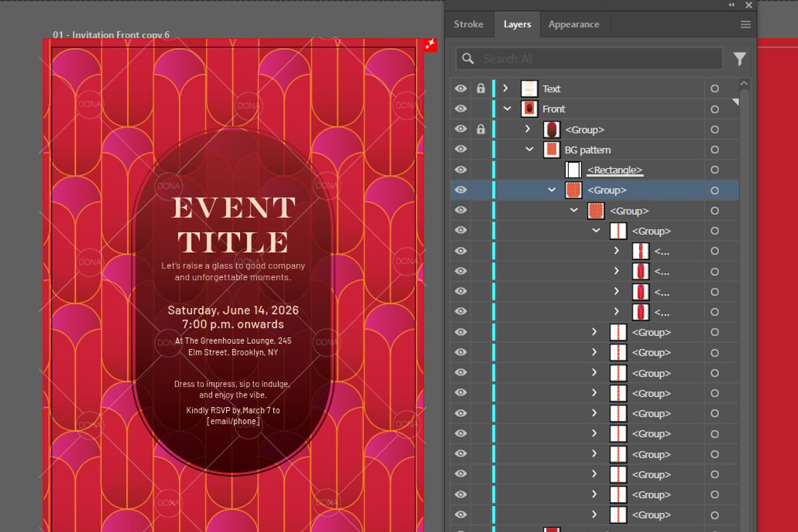Click the "EVENT" heading word on the invitation

[x=233, y=208]
